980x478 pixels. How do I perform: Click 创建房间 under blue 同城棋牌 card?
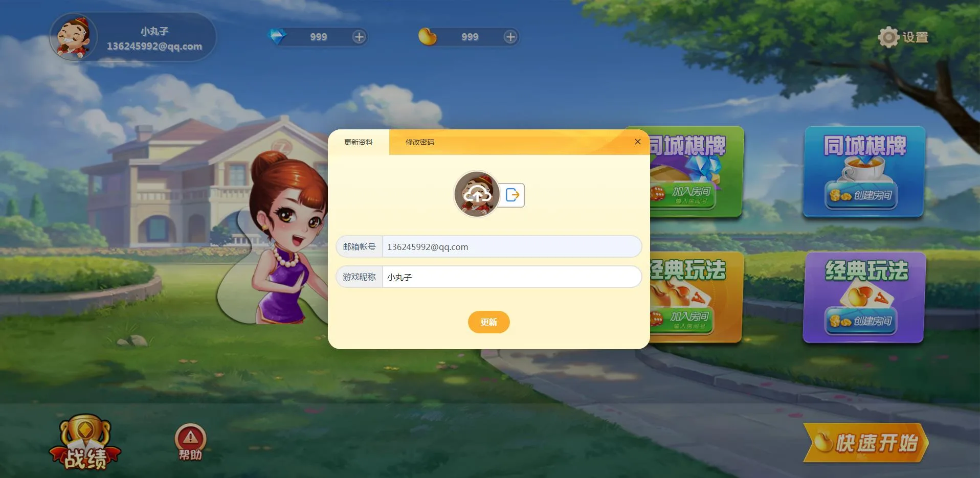pyautogui.click(x=861, y=196)
